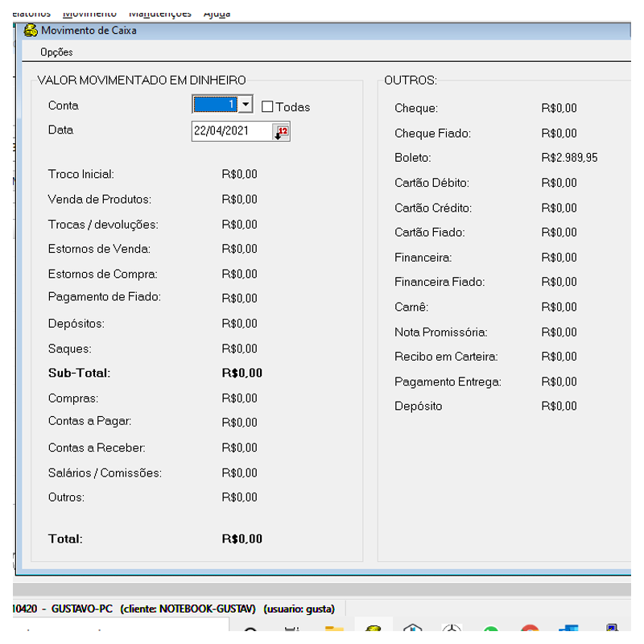Open the Opções menu

pyautogui.click(x=56, y=52)
